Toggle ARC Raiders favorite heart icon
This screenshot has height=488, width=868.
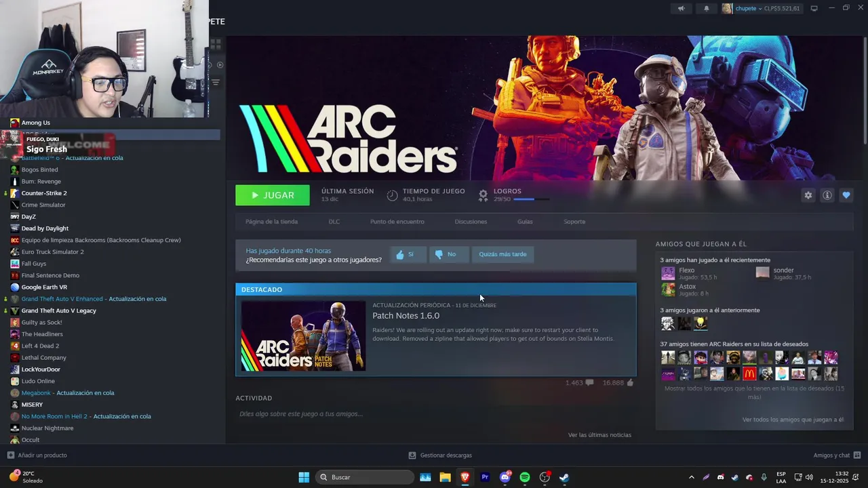[846, 195]
